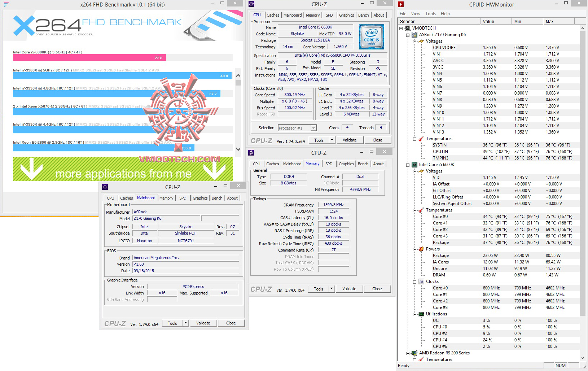Screen dimensions: 588x371
Task: Click the voltage icon beside ASRock Voltages
Action: pos(421,41)
